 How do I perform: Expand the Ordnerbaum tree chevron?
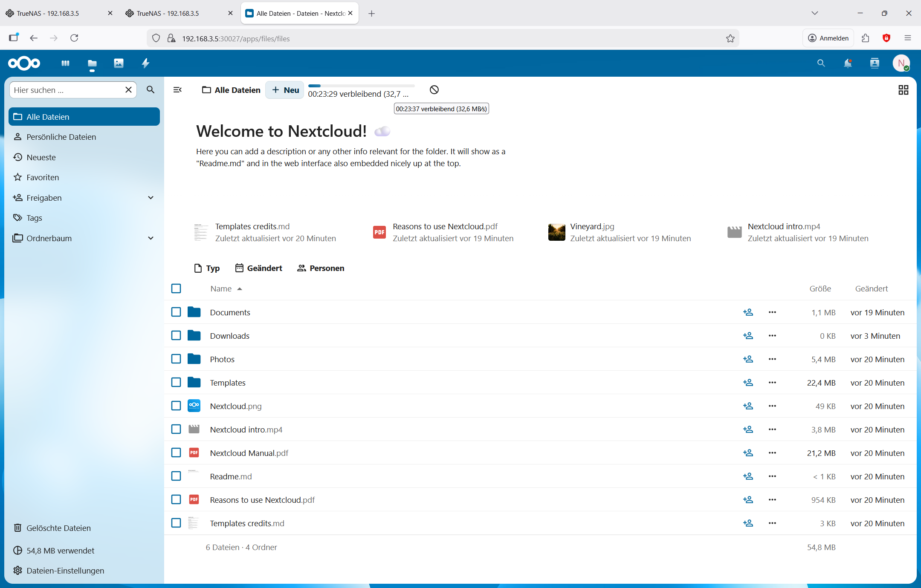(151, 238)
